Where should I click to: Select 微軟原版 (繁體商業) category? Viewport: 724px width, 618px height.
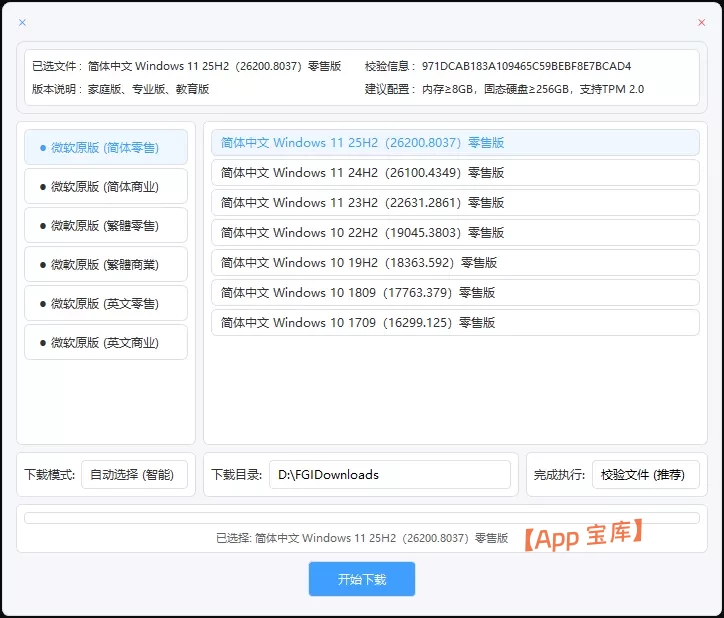[106, 264]
